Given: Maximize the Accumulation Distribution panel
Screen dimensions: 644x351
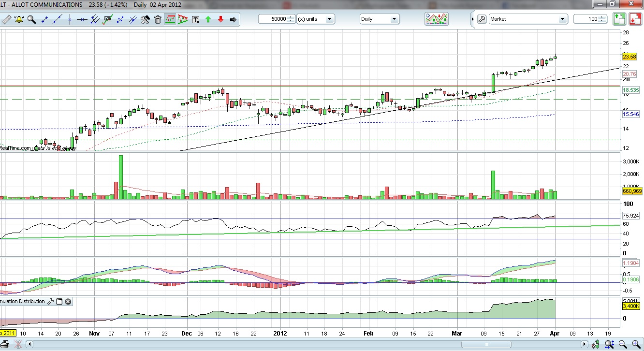Looking at the screenshot, I should tap(59, 301).
